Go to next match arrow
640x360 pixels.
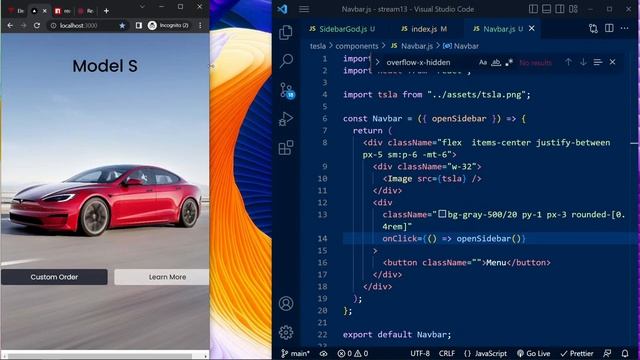tap(583, 62)
